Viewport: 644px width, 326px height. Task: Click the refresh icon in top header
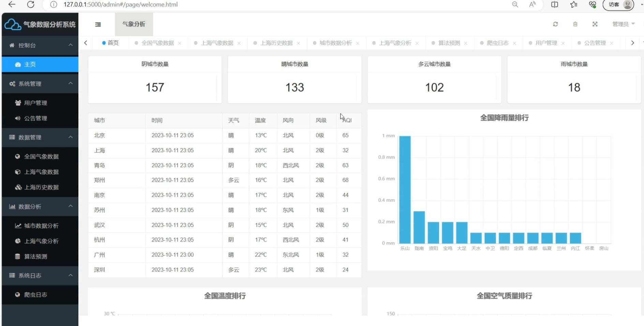point(555,24)
